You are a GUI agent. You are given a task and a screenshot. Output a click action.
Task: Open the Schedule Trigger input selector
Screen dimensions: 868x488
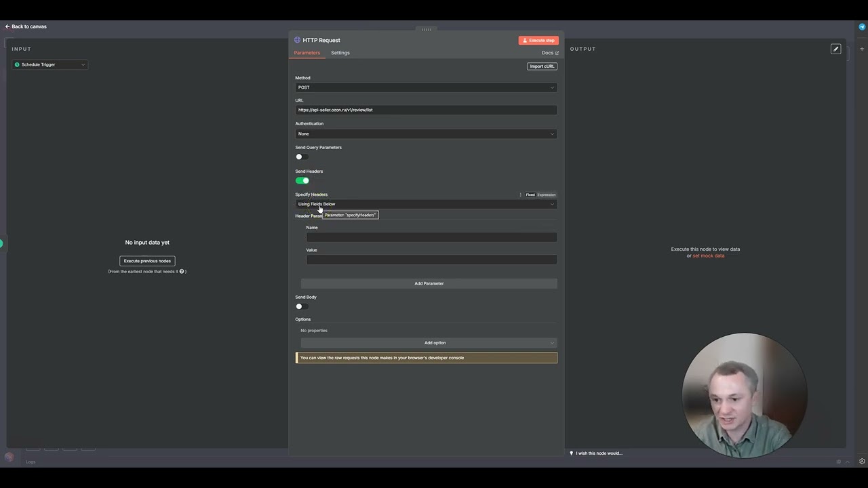pos(50,64)
